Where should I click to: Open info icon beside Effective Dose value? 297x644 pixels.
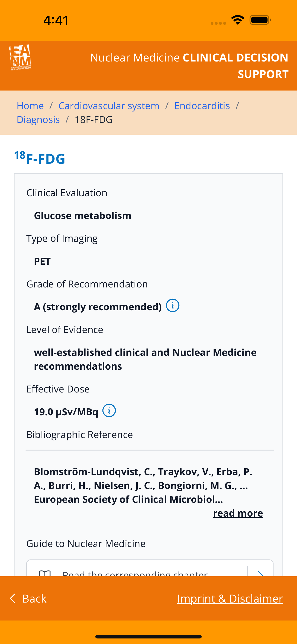click(109, 410)
